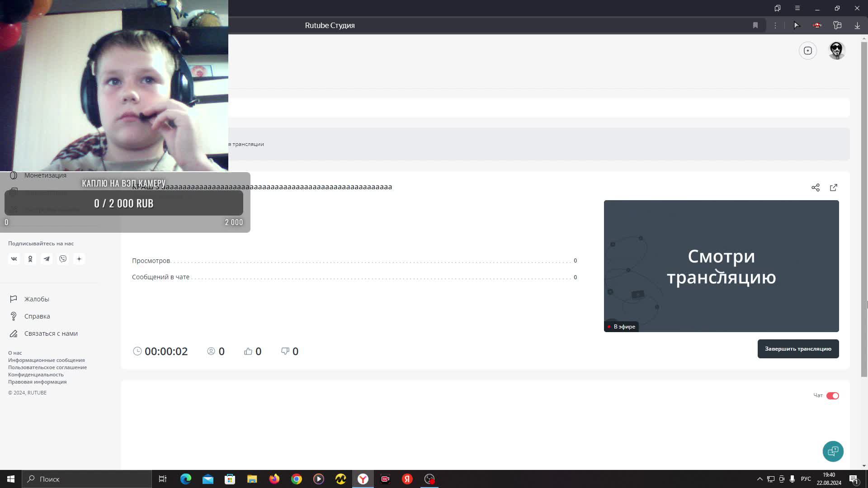The image size is (868, 488).
Task: Open the masked profile avatar menu
Action: pos(837,51)
